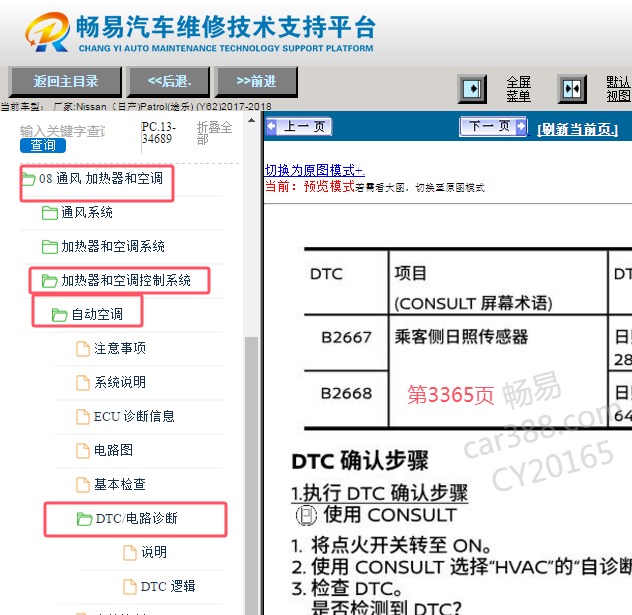Click scrollbar up arrow in tree panel

(252, 120)
